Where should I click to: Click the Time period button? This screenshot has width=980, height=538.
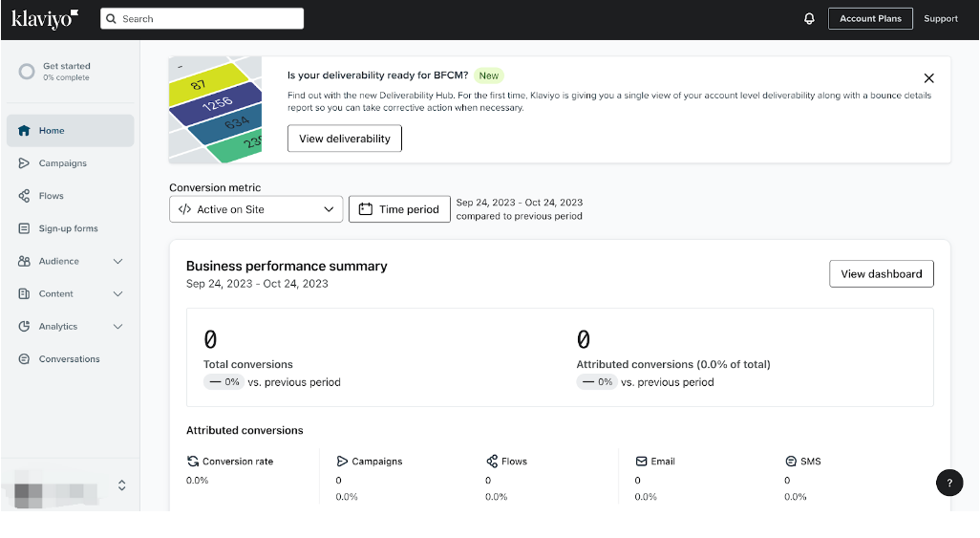coord(399,209)
